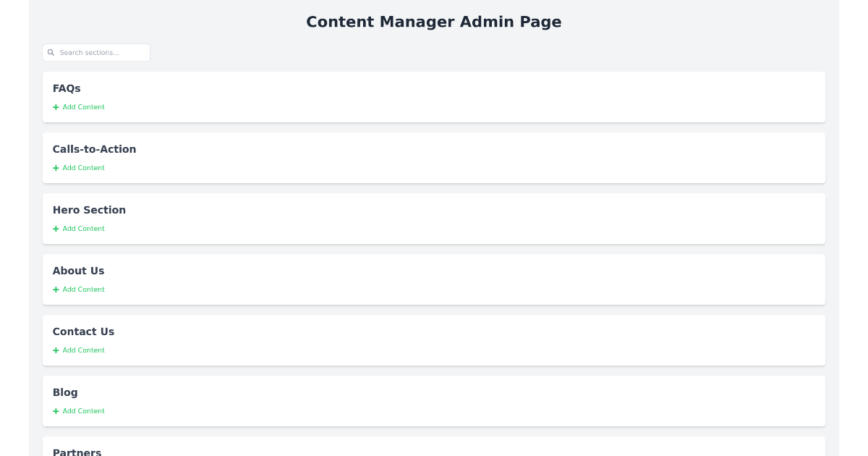Click the magnifying glass icon in the search bar
Image resolution: width=868 pixels, height=456 pixels.
[x=51, y=52]
